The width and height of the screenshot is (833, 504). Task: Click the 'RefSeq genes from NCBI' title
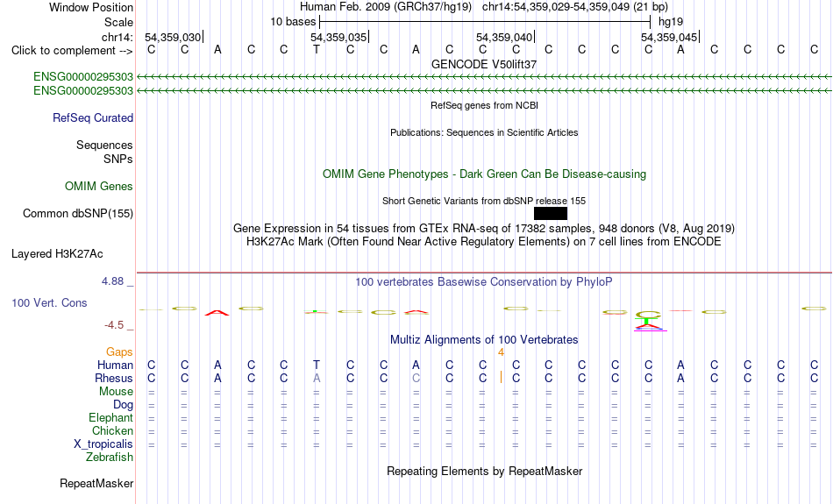[485, 105]
